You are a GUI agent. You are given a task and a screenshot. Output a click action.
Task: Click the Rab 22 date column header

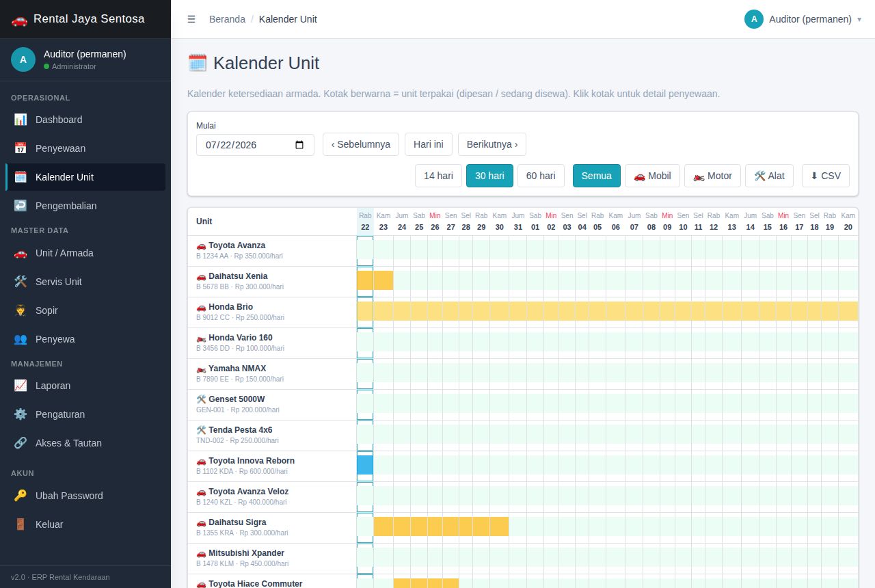(x=365, y=222)
